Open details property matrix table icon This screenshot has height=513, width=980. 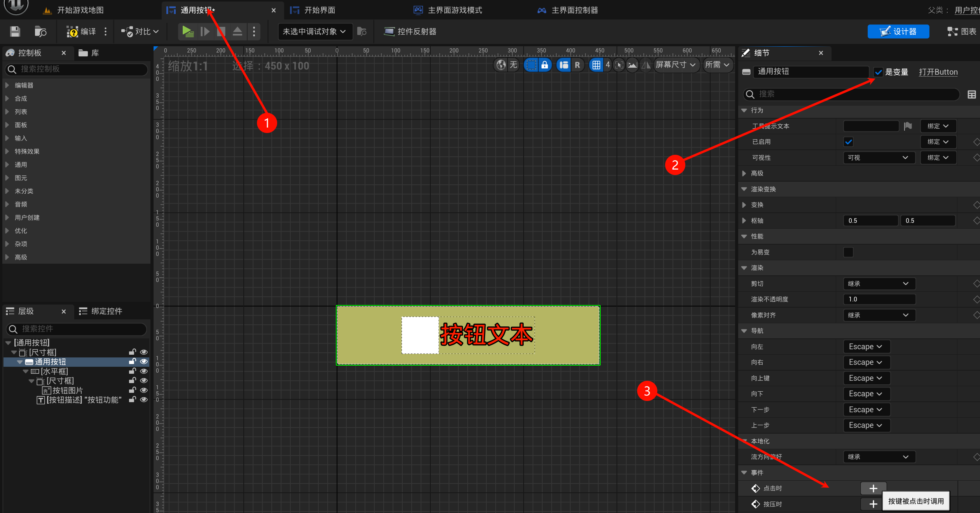[x=971, y=95]
